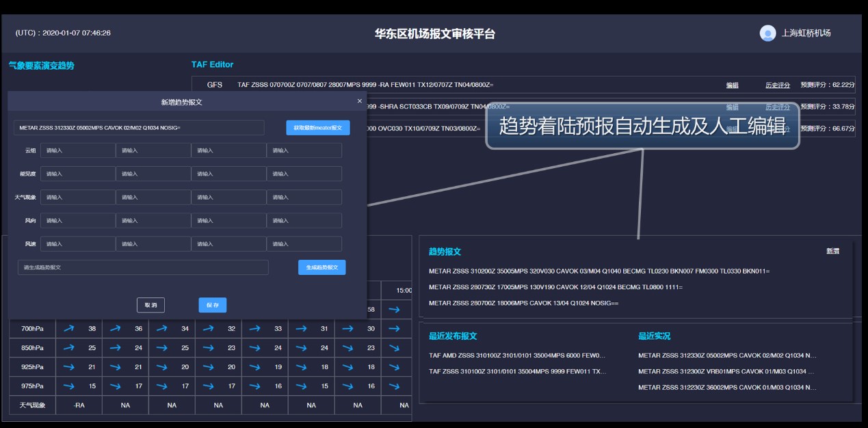Click the TAF Editor section heading
The height and width of the screenshot is (428, 868).
coord(213,64)
